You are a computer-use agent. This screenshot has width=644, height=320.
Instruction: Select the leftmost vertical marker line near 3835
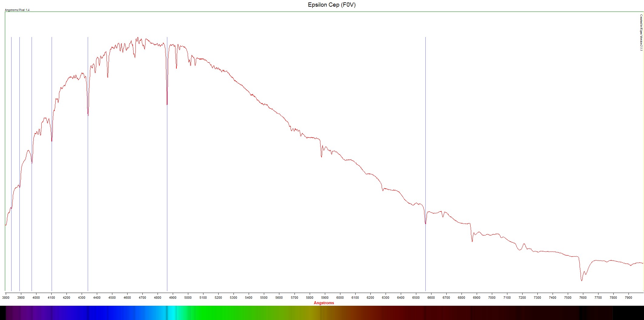click(x=11, y=243)
